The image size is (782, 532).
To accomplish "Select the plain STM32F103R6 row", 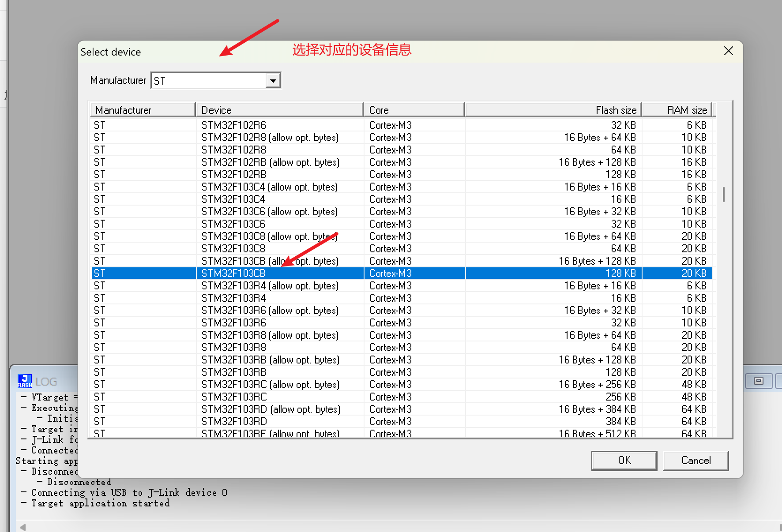I will click(x=402, y=323).
